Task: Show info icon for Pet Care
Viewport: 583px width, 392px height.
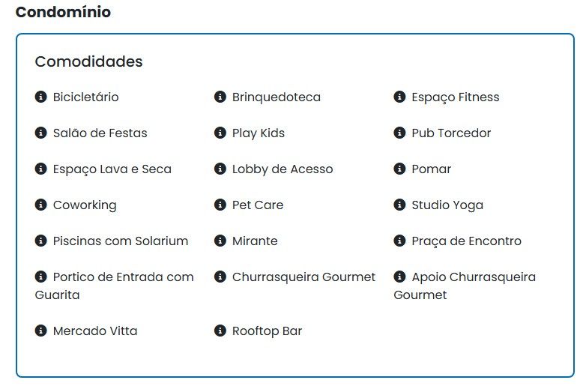Action: tap(220, 205)
